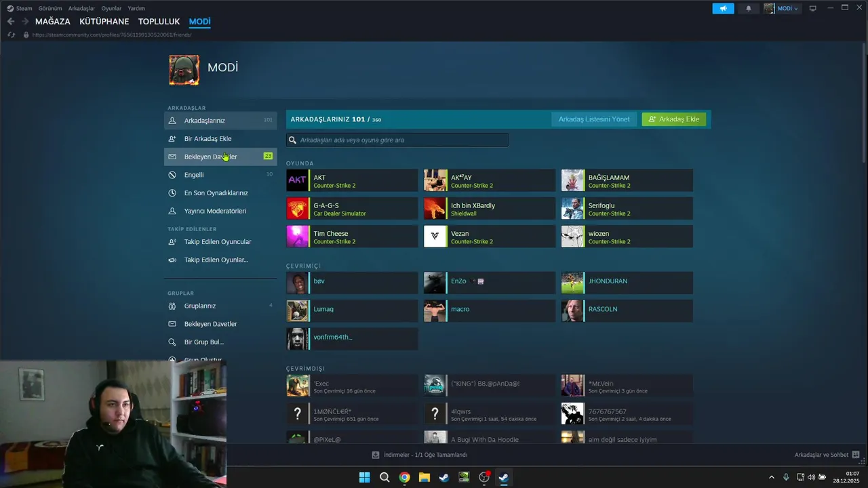Open Gruplarınız in the sidebar
Viewport: 868px width, 488px height.
[220, 306]
